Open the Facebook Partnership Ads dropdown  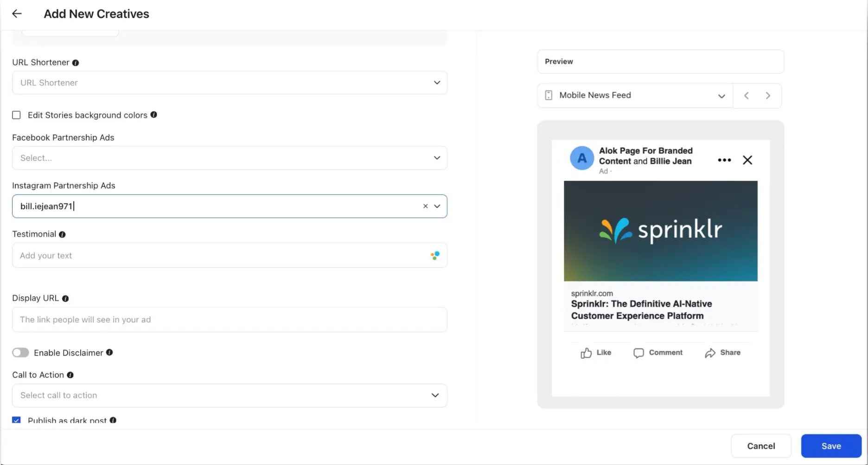(x=230, y=158)
